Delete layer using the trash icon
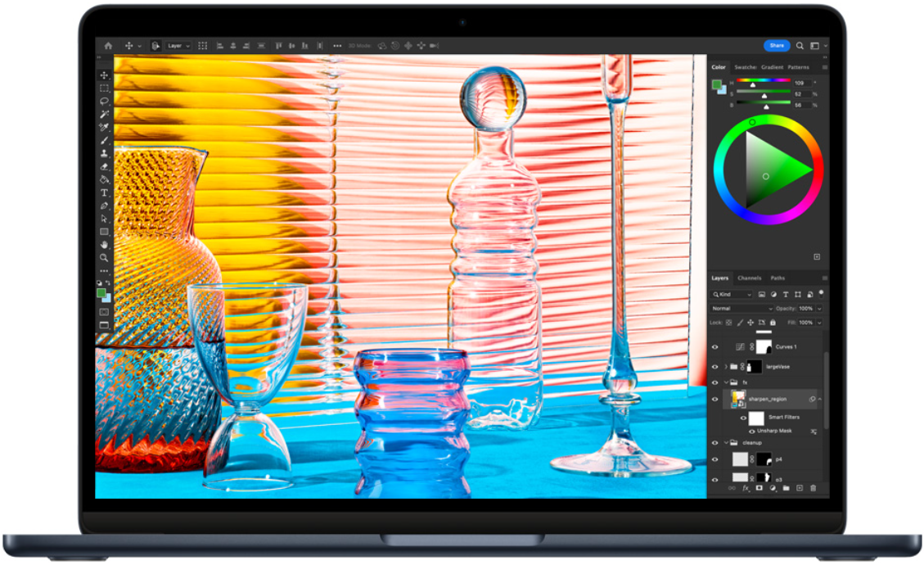Screen dimensions: 924x565 coord(814,488)
